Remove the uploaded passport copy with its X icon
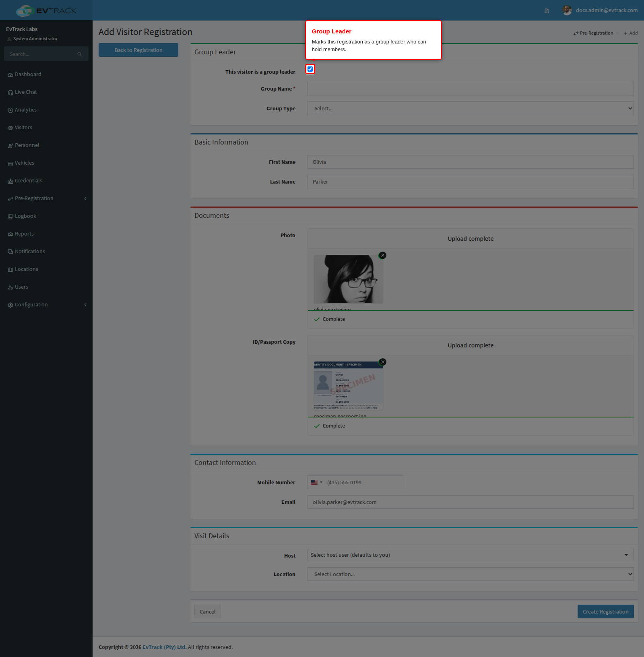 (x=383, y=362)
